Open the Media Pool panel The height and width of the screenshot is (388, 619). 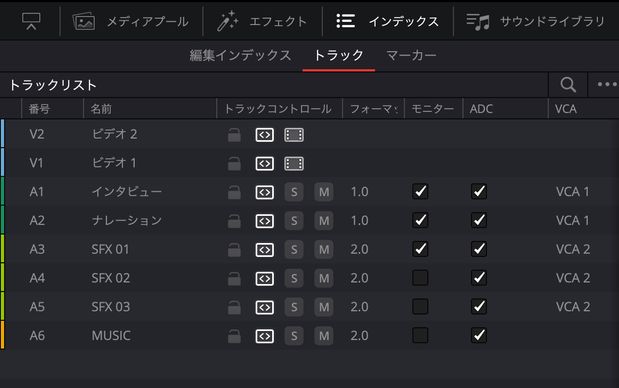(131, 21)
